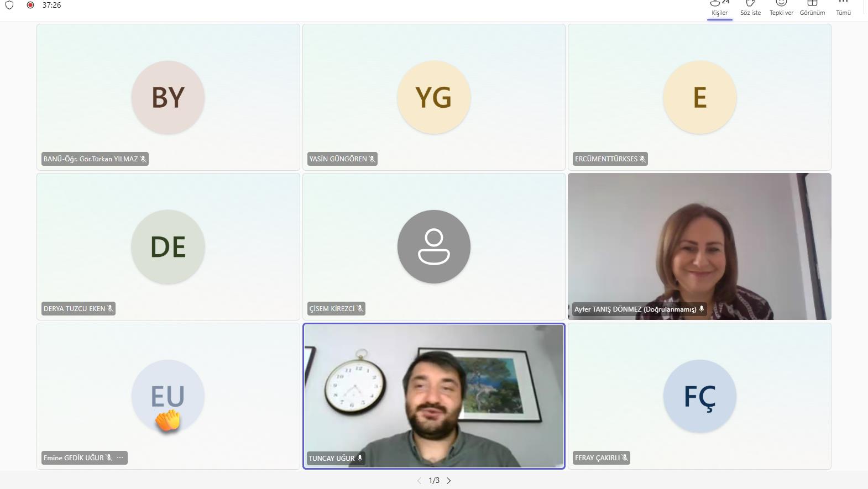This screenshot has width=868, height=489.
Task: Click the shield privacy icon
Action: pos(9,5)
